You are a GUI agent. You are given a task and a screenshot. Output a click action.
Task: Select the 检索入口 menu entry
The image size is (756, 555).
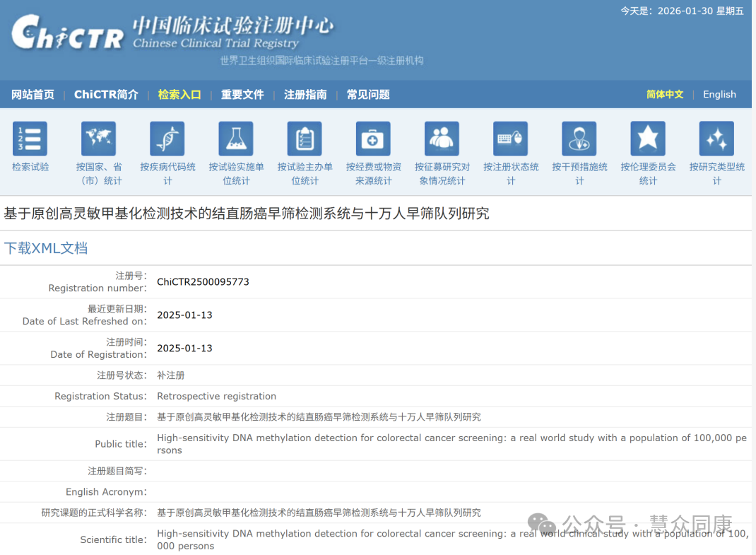click(179, 94)
